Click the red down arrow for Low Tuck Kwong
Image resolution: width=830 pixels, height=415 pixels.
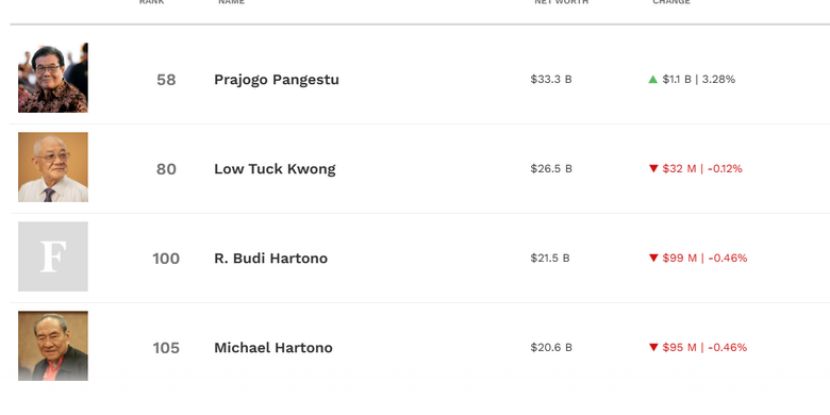tap(653, 169)
